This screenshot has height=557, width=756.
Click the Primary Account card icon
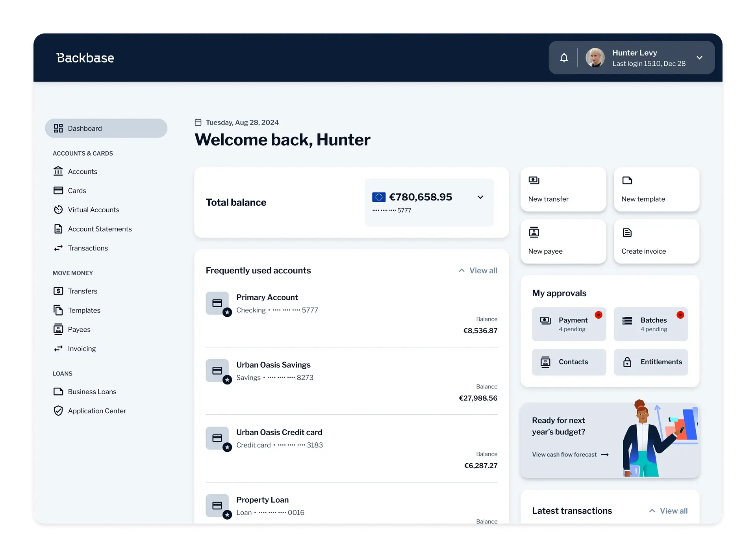pyautogui.click(x=217, y=303)
